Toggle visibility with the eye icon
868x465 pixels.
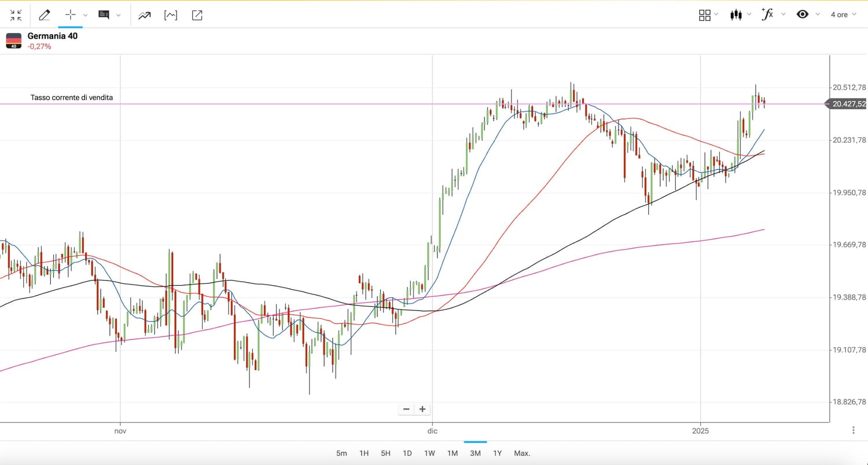coord(802,14)
